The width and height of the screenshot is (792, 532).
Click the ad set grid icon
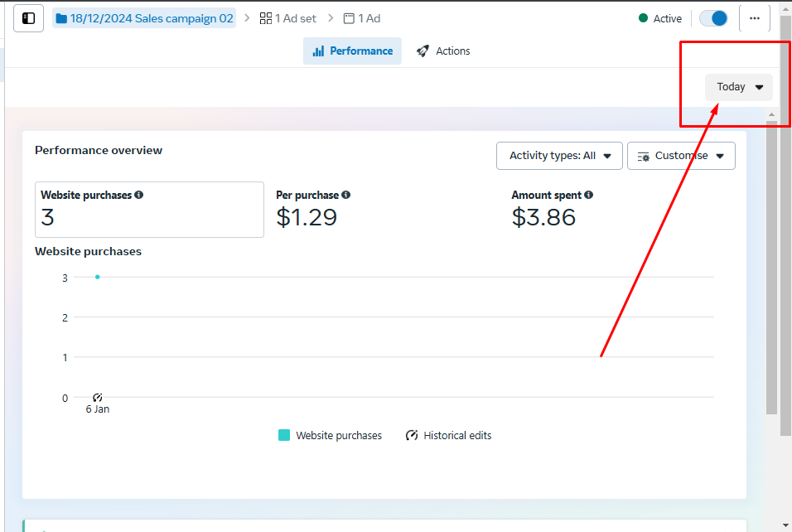[x=266, y=18]
